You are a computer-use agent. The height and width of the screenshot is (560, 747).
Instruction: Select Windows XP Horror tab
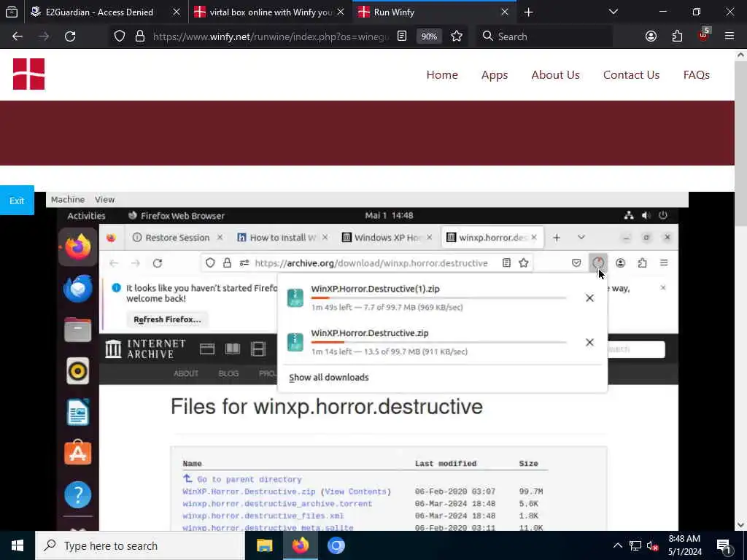pyautogui.click(x=387, y=237)
